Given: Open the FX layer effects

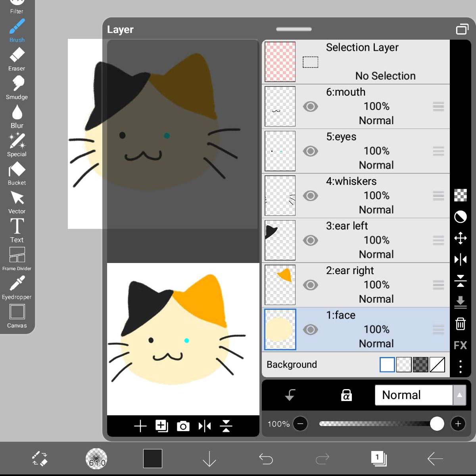Looking at the screenshot, I should tap(460, 345).
